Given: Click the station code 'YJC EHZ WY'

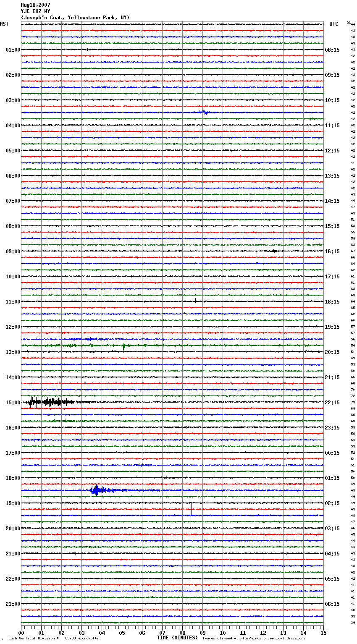Looking at the screenshot, I should pyautogui.click(x=35, y=11).
